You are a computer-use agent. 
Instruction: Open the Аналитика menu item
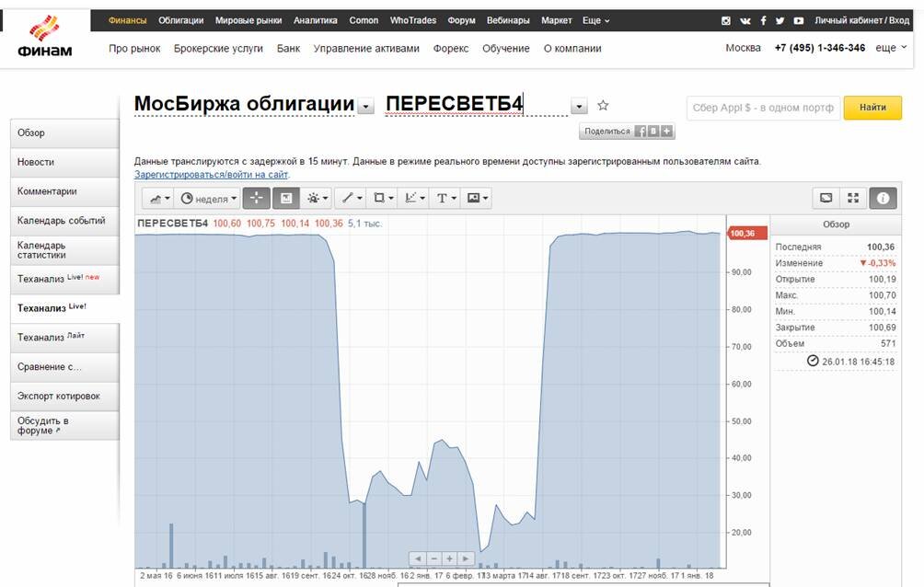316,20
